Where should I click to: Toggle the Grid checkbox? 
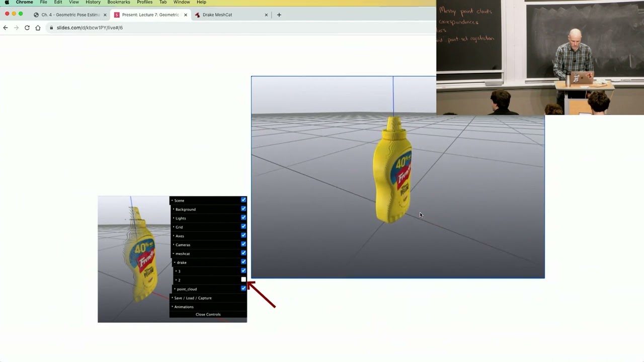click(x=244, y=226)
